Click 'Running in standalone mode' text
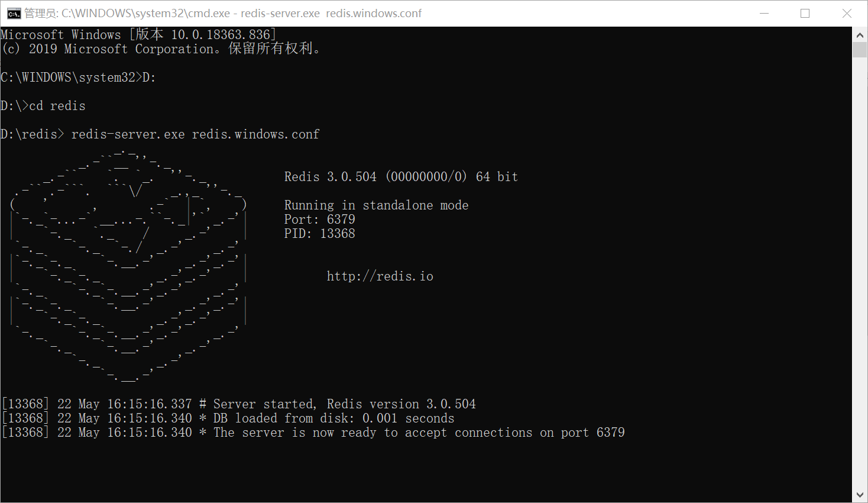 (376, 205)
